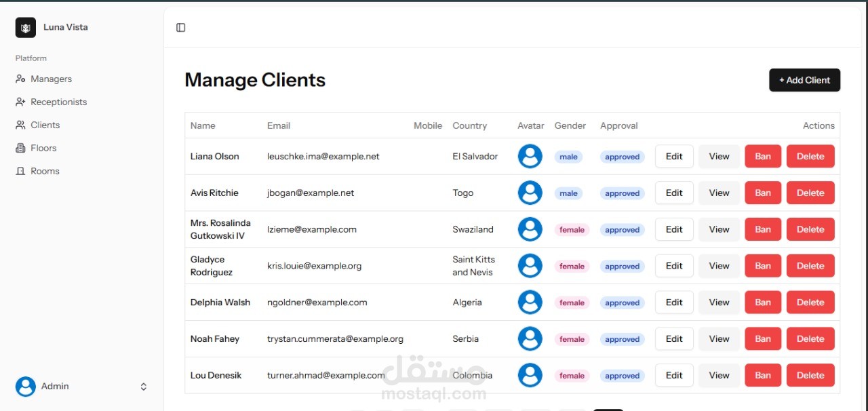The image size is (868, 411).
Task: Ban client Delphia Walsh
Action: [x=763, y=302]
